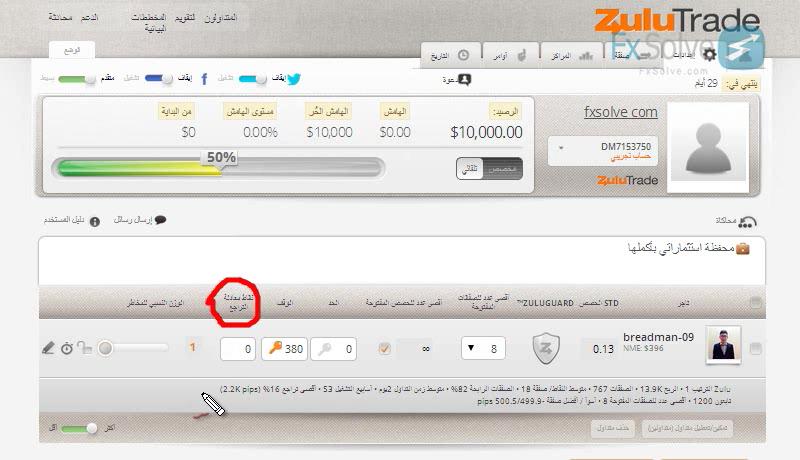Click the send messages link
The height and width of the screenshot is (460, 800).
139,220
